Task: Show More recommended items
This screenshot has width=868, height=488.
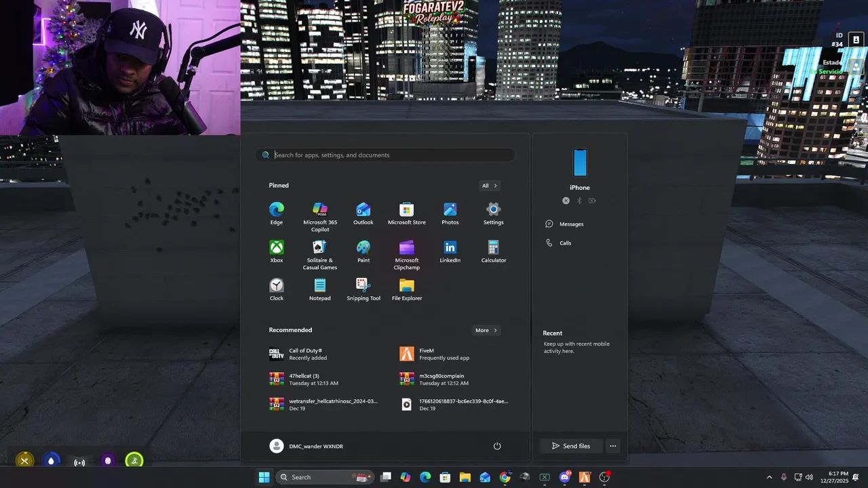Action: [x=486, y=330]
